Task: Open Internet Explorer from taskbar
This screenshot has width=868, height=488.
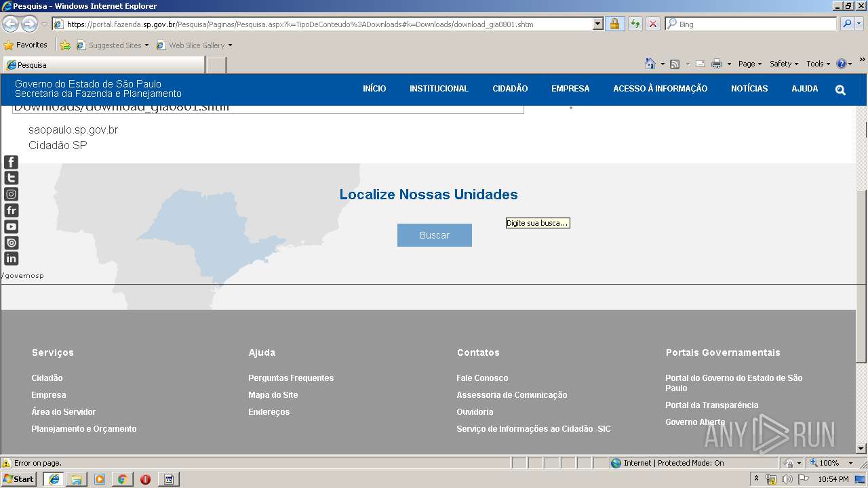Action: [54, 479]
